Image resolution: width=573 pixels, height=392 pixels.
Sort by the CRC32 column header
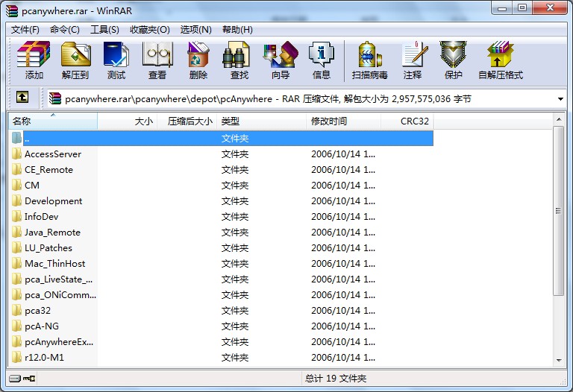407,121
